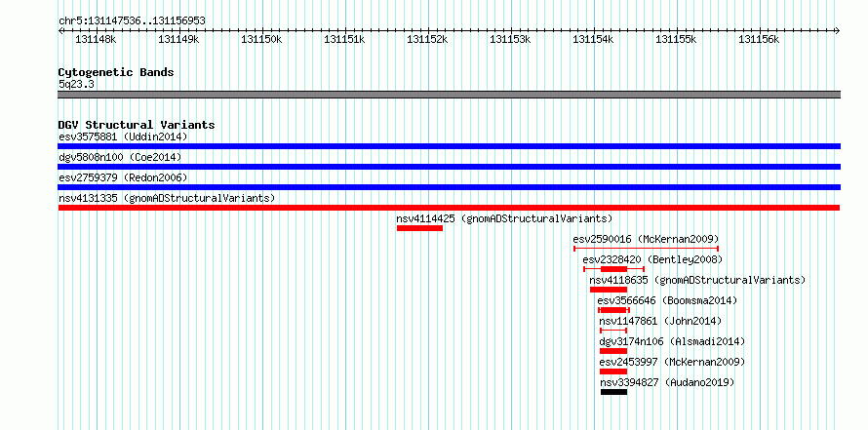Select the red glyph under esv2328420
Image resolution: width=868 pixels, height=430 pixels.
(613, 269)
